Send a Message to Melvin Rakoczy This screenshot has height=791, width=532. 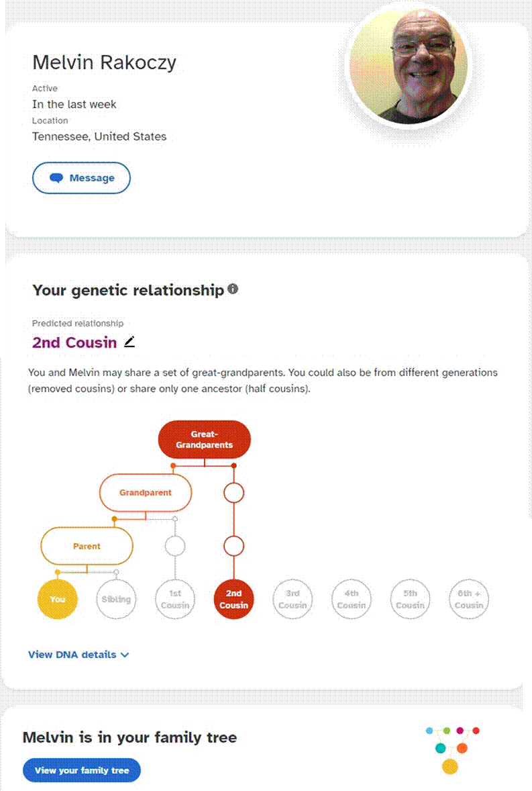[x=82, y=177]
